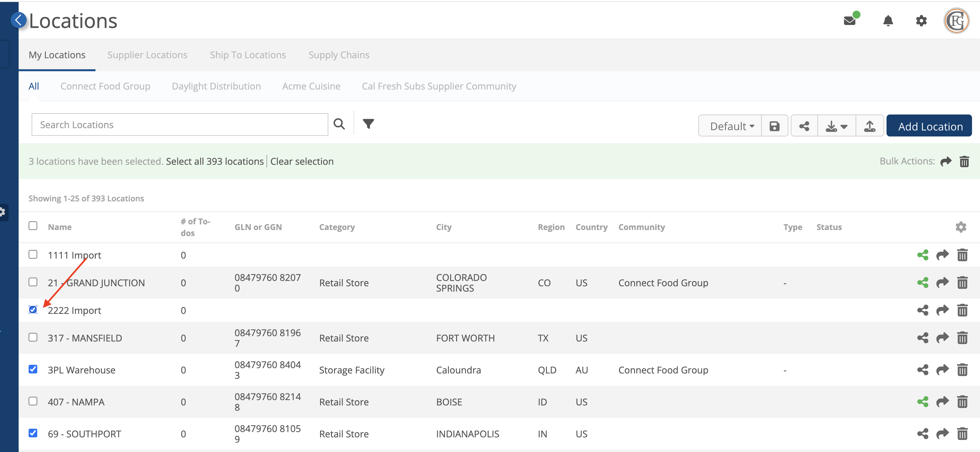
Task: Sort by the Community column header
Action: 642,227
